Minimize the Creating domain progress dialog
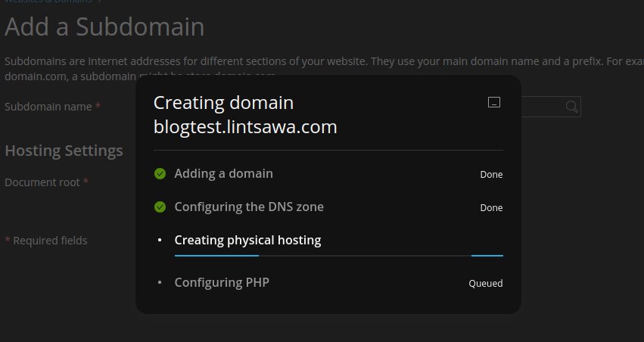Screen dimensions: 644x342 coord(493,102)
